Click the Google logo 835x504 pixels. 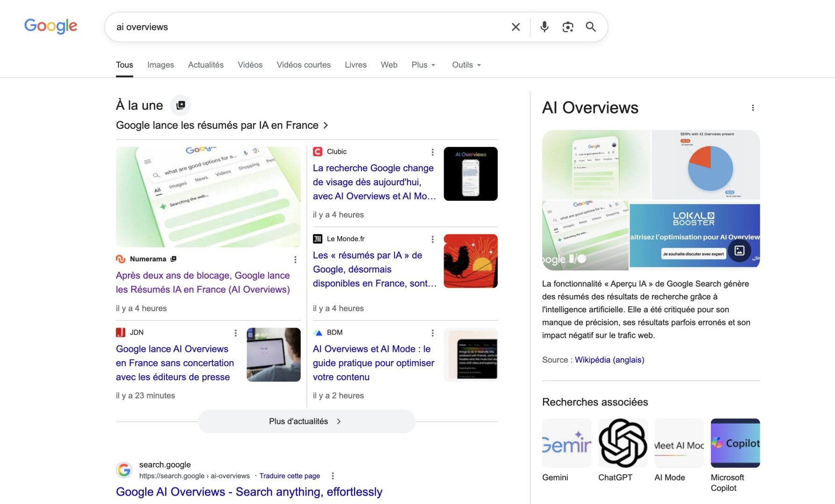click(50, 26)
